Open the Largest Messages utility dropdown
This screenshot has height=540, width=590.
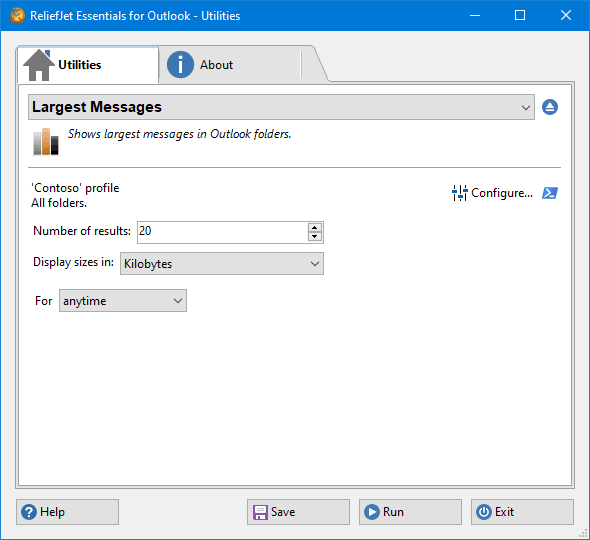281,107
